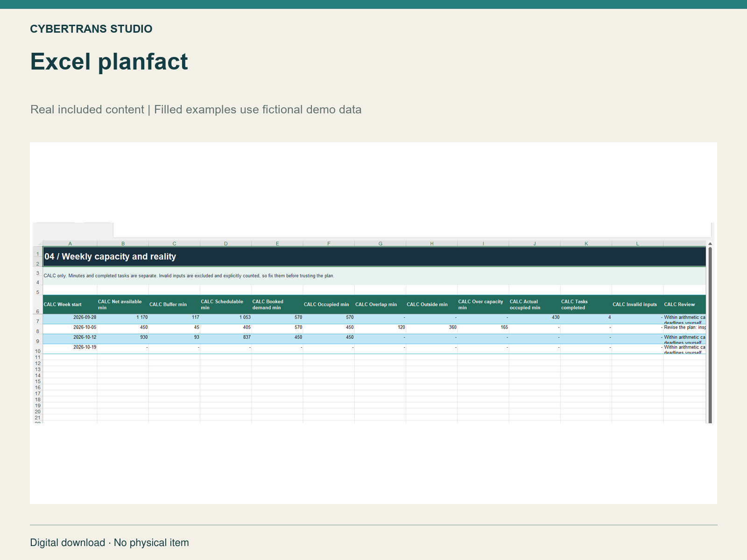
Task: Click the 'Revise the plan' review cell
Action: [x=684, y=329]
